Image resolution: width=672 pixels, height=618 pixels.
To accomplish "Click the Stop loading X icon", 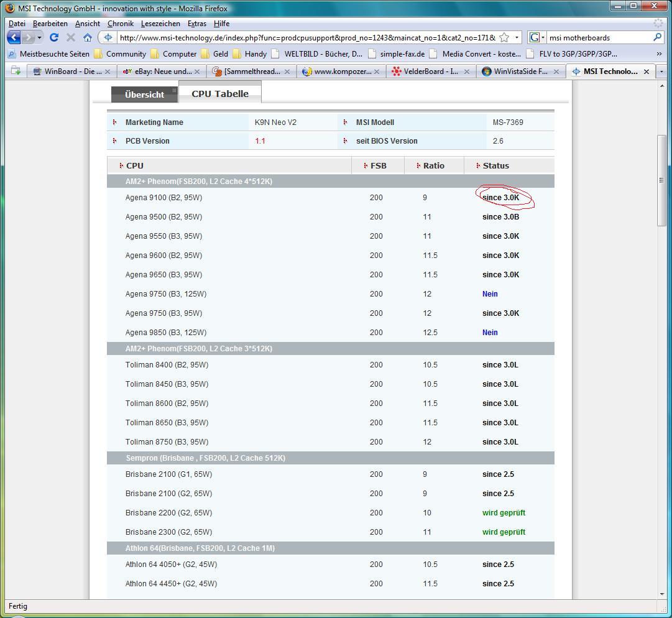I will pyautogui.click(x=71, y=38).
